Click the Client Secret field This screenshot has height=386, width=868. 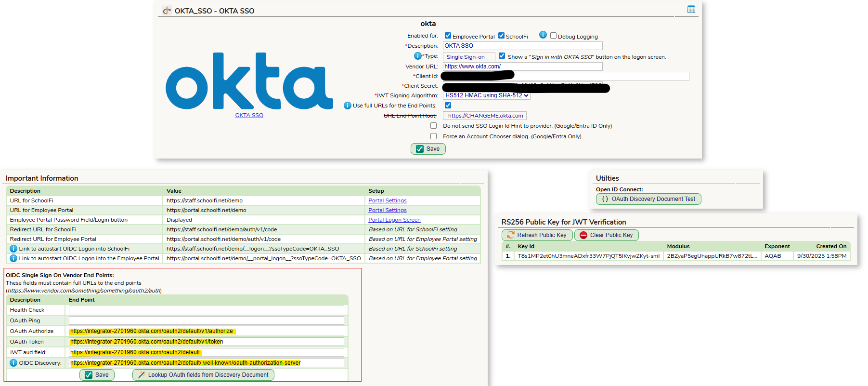(x=522, y=86)
